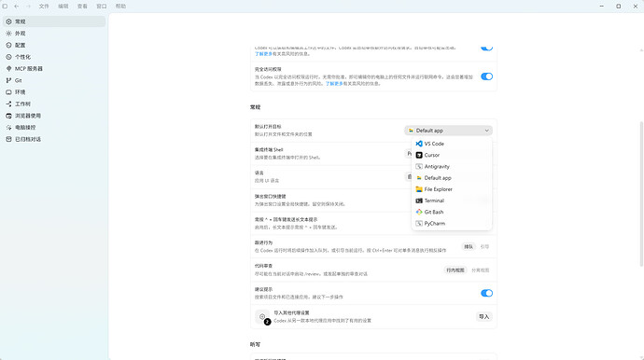This screenshot has height=360, width=644.
Task: Click the 默认打开目标 setting label
Action: click(268, 127)
